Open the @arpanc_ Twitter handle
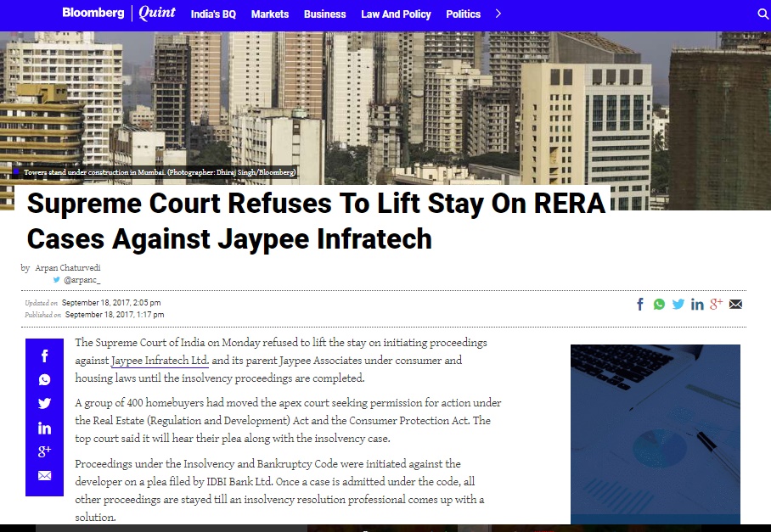 tap(82, 280)
